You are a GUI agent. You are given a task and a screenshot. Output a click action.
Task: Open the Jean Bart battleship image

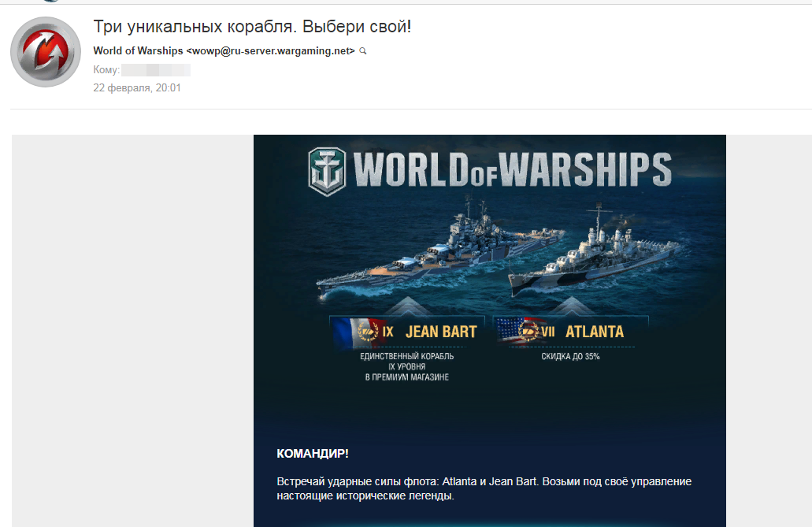[440, 246]
